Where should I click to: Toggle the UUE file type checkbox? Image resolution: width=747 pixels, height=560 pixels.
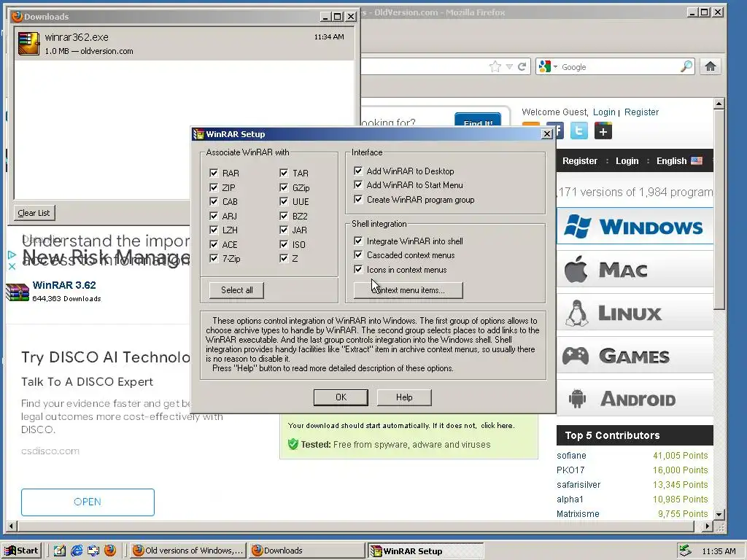[x=284, y=201]
